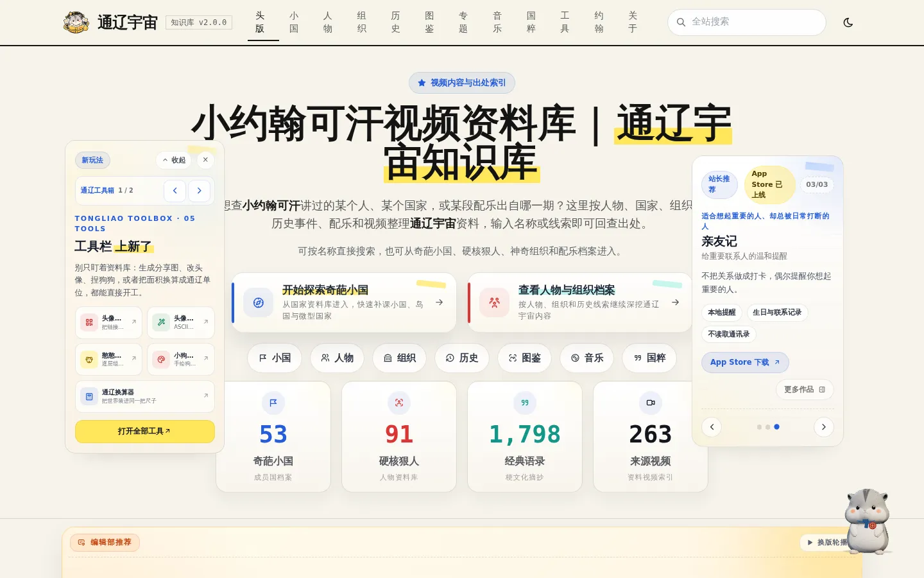Click the 更多作品 button
Image resolution: width=924 pixels, height=578 pixels.
(805, 389)
